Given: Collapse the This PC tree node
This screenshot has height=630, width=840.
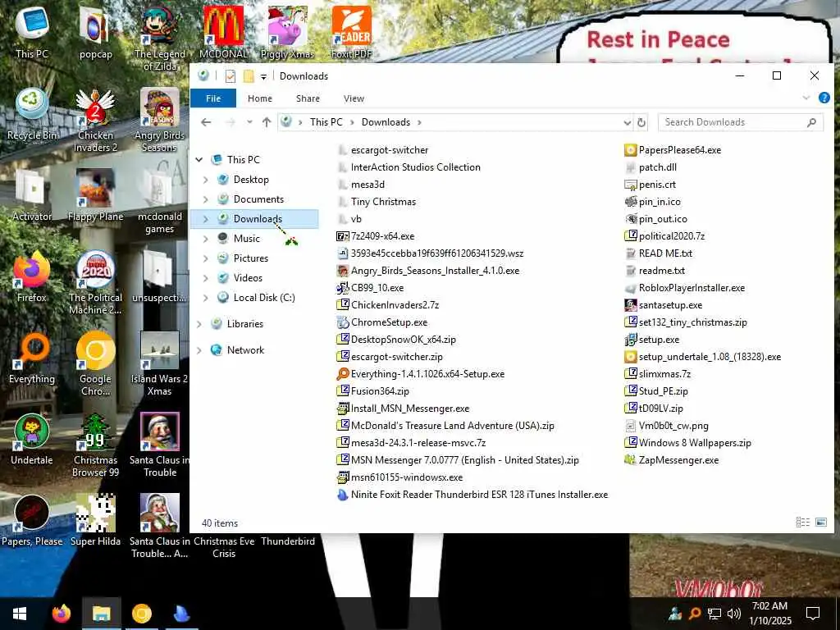Looking at the screenshot, I should 199,160.
